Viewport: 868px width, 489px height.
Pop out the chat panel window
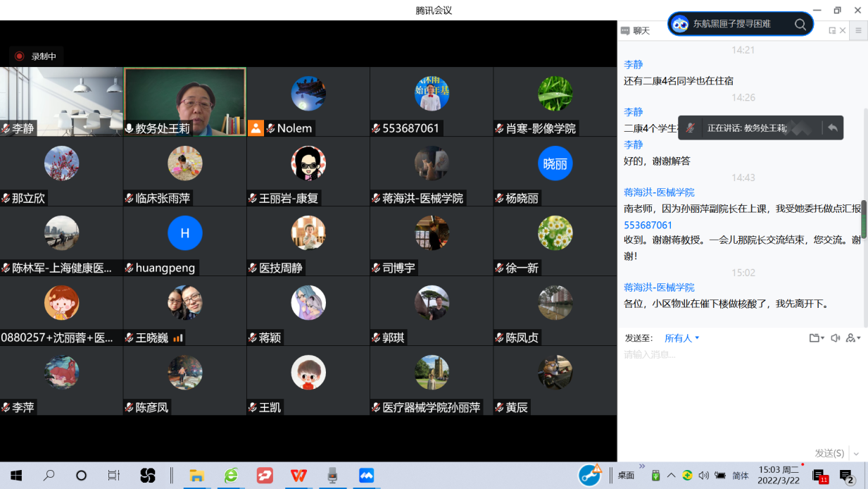(832, 31)
